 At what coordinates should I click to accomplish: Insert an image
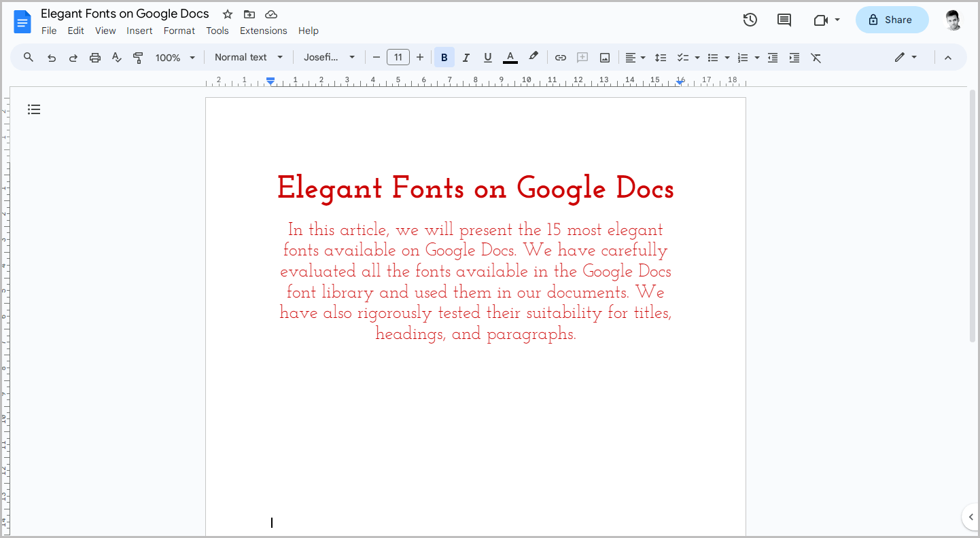coord(604,57)
